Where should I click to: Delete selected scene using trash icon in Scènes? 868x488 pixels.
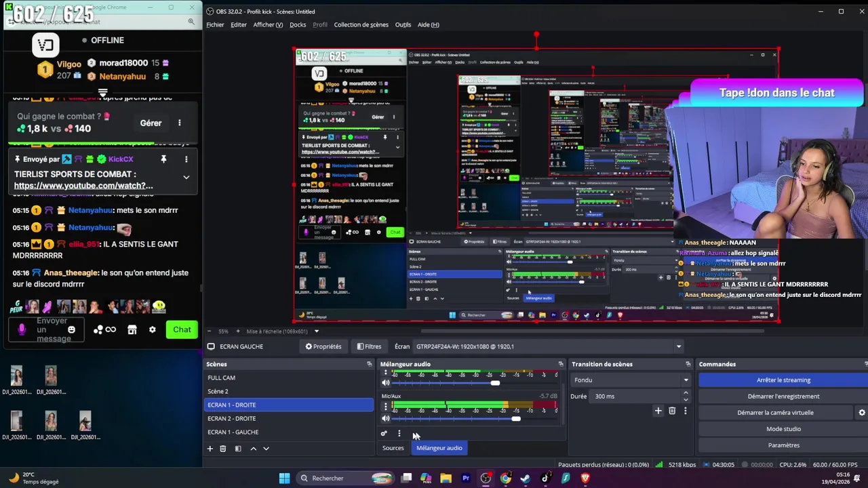pos(223,449)
